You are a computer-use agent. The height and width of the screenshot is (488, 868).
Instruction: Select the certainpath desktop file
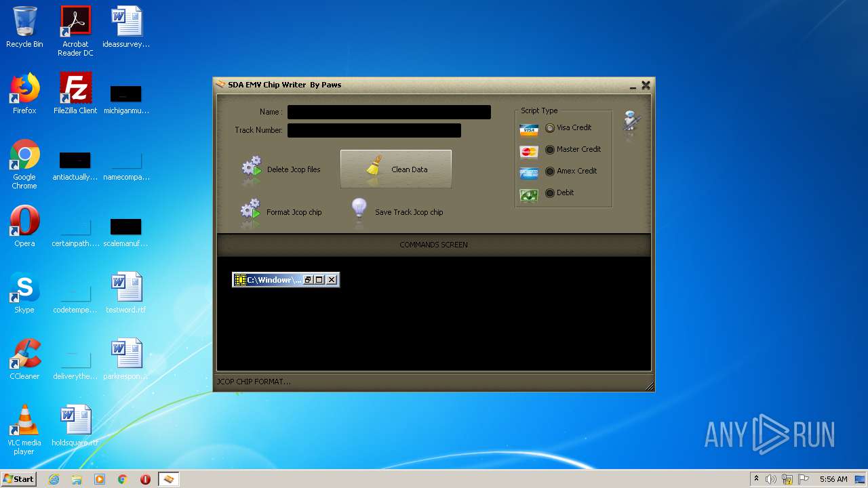pos(75,231)
